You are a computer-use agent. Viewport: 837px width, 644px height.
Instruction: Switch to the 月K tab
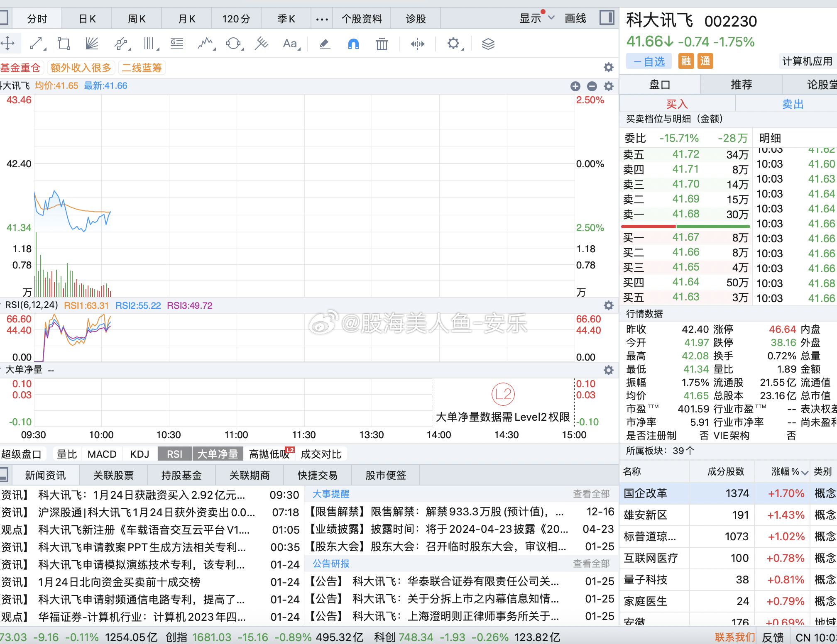coord(186,19)
